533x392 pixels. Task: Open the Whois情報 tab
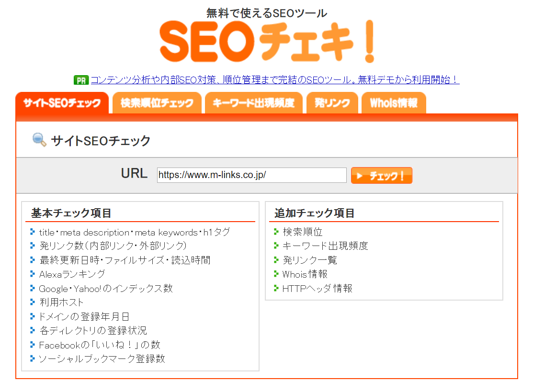394,102
